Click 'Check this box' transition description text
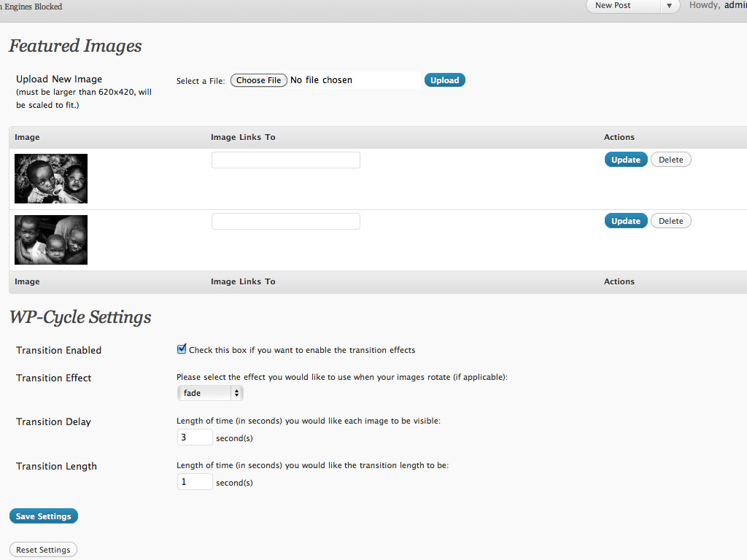Screen dimensions: 747x560 (x=302, y=350)
